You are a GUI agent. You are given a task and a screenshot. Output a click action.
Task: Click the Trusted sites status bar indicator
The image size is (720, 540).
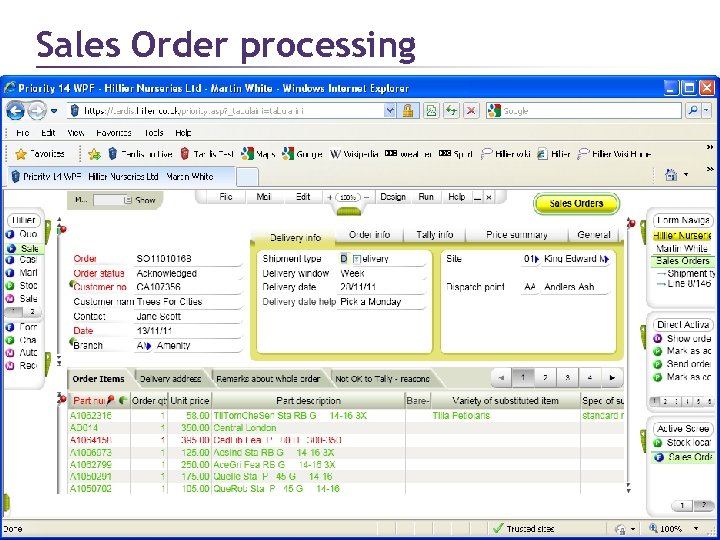(x=523, y=529)
